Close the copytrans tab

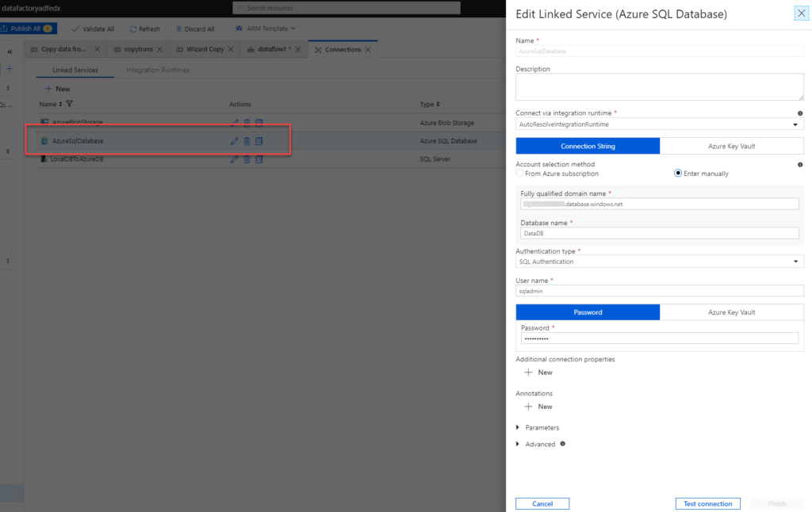[x=159, y=49]
